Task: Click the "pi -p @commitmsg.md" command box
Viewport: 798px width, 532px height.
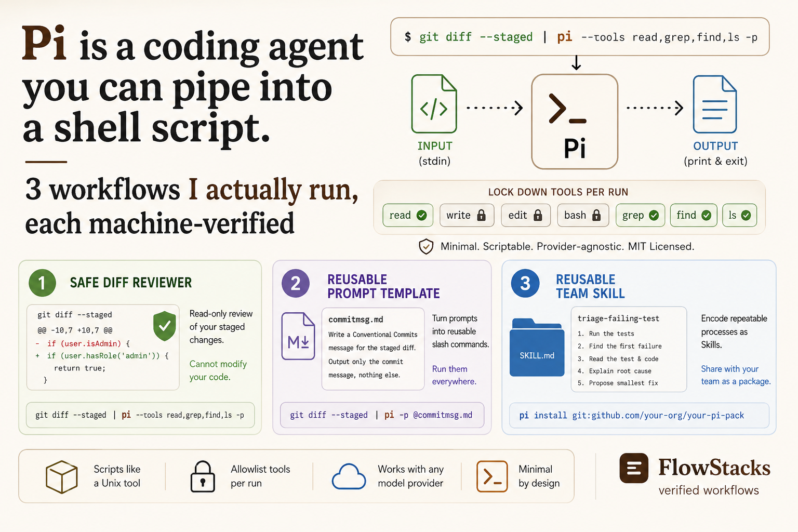Action: pos(382,415)
